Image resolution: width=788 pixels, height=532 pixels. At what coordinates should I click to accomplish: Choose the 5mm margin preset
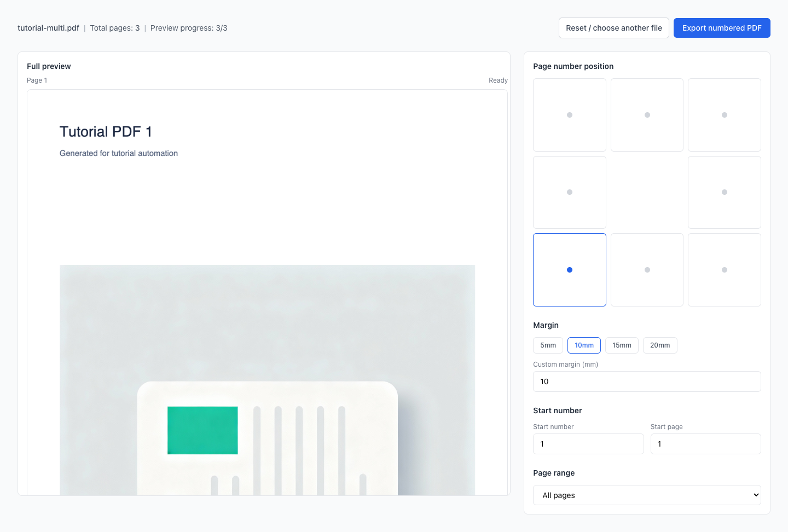[x=548, y=345]
